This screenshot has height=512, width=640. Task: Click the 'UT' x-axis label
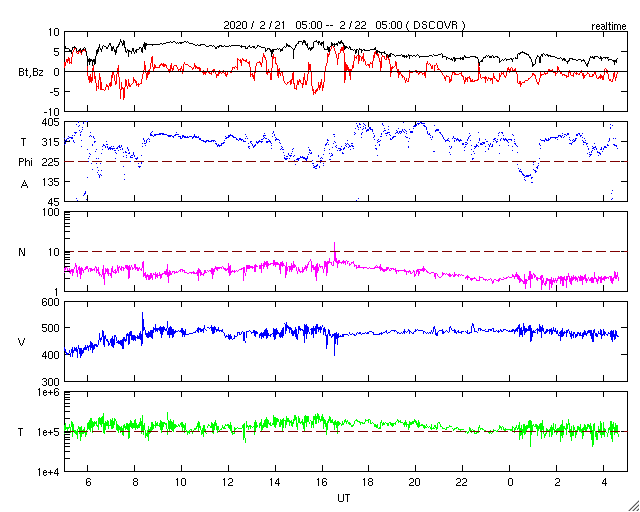343,498
